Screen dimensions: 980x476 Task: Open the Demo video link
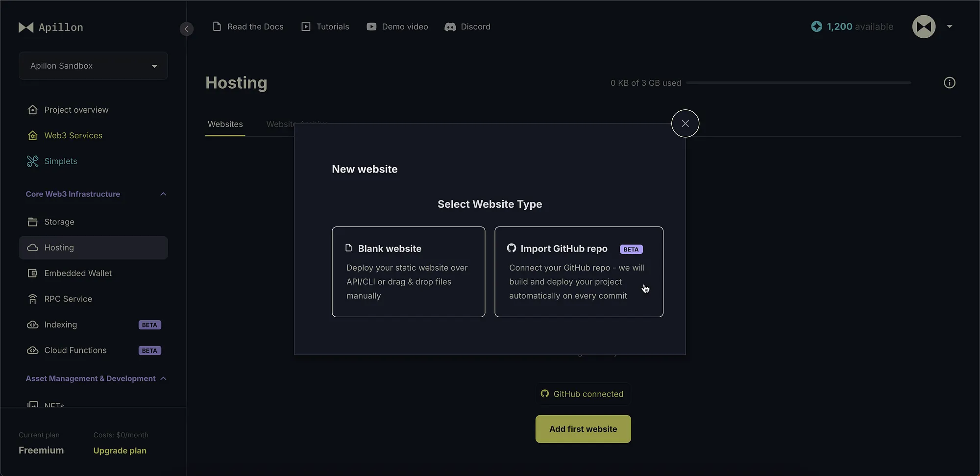(397, 26)
